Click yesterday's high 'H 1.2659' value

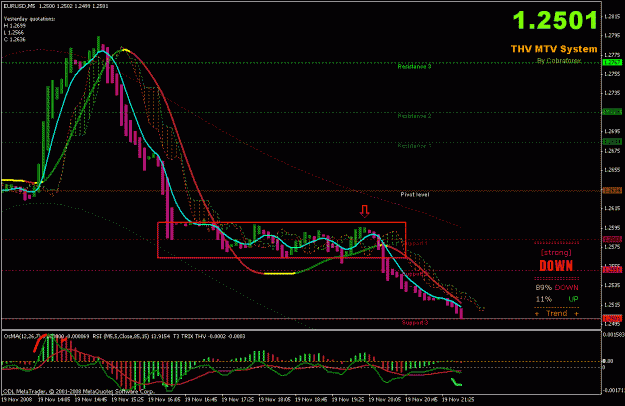[14, 25]
